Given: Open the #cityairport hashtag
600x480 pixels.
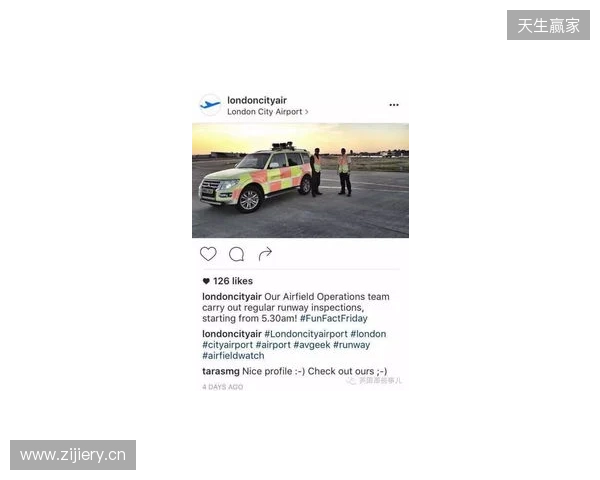Looking at the screenshot, I should [x=227, y=345].
